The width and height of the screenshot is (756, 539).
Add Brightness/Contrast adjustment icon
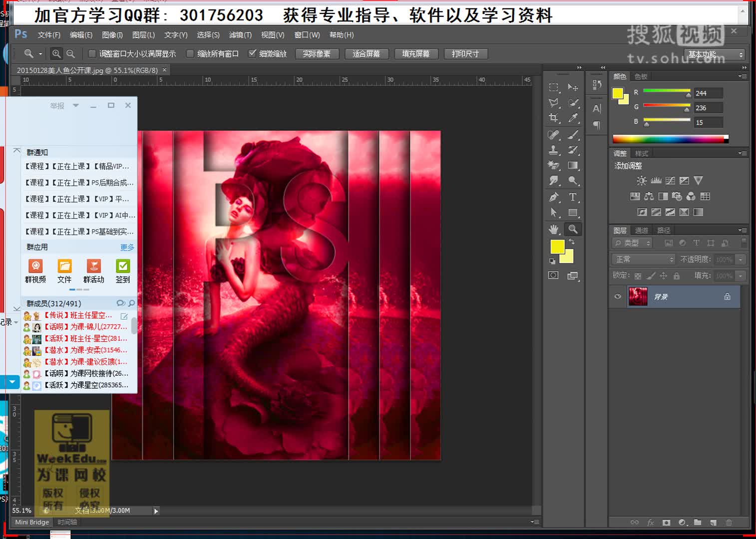click(642, 181)
